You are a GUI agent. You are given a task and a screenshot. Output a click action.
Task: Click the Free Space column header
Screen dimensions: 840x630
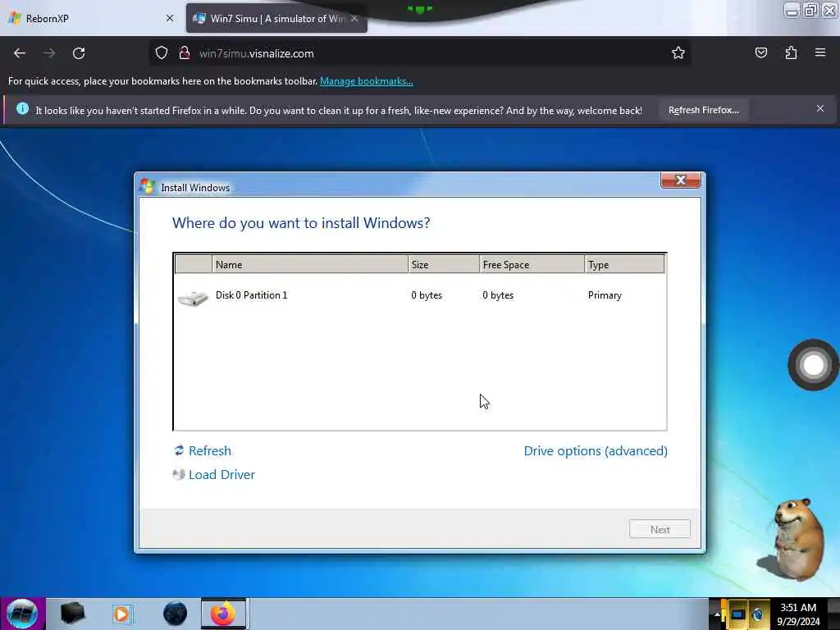532,265
